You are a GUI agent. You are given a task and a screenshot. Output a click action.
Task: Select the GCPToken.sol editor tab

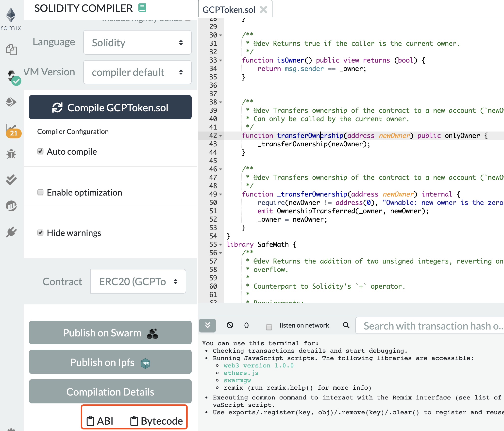tap(229, 10)
